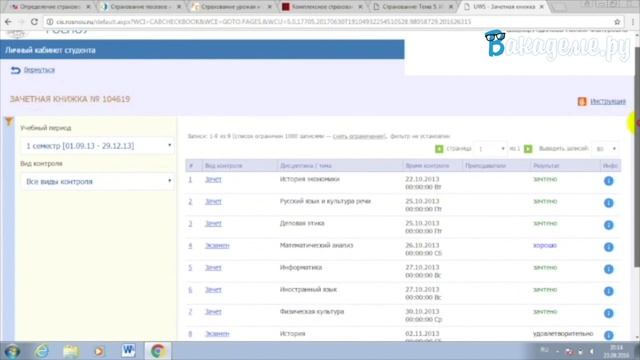Click row number 7 link
Image resolution: width=640 pixels, height=360 pixels.
(x=190, y=311)
